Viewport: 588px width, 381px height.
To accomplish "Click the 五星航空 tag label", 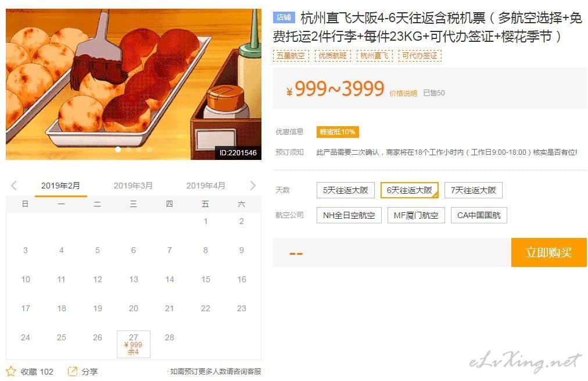I will click(291, 56).
